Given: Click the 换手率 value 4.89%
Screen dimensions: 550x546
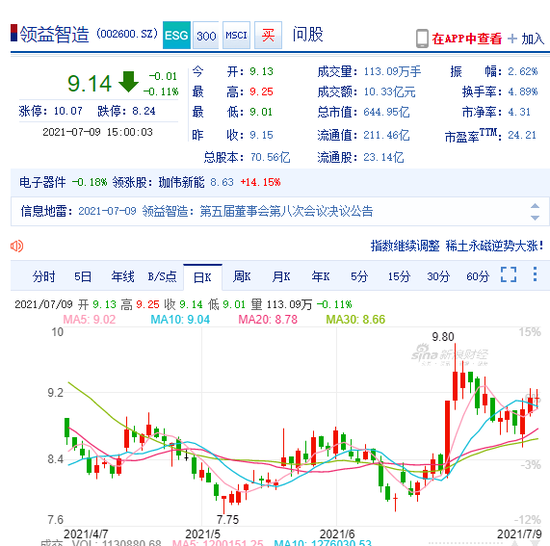Looking at the screenshot, I should [x=523, y=92].
